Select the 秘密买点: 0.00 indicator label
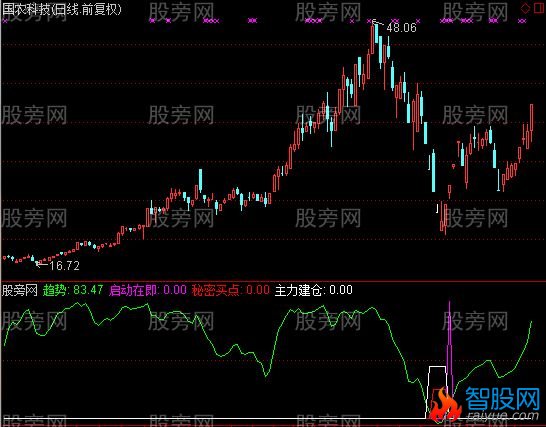 pyautogui.click(x=231, y=290)
